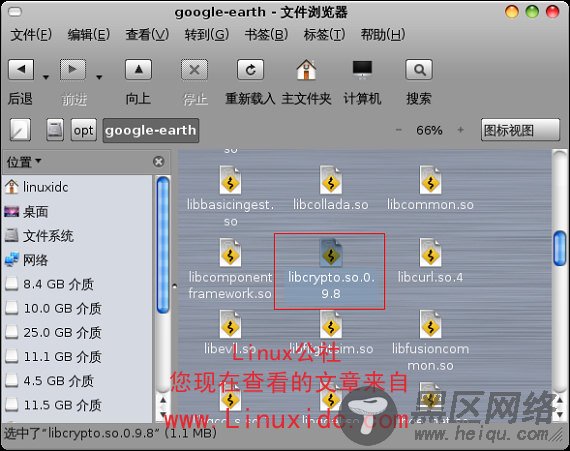The width and height of the screenshot is (570, 451).
Task: Click the Back (后退) arrow button
Action: tap(21, 69)
